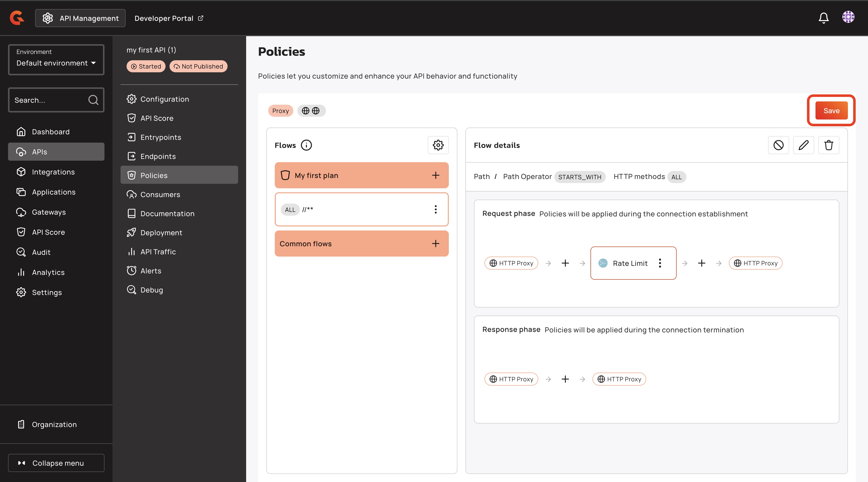This screenshot has height=482, width=868.
Task: Open Rate Limit policy options menu
Action: point(660,263)
